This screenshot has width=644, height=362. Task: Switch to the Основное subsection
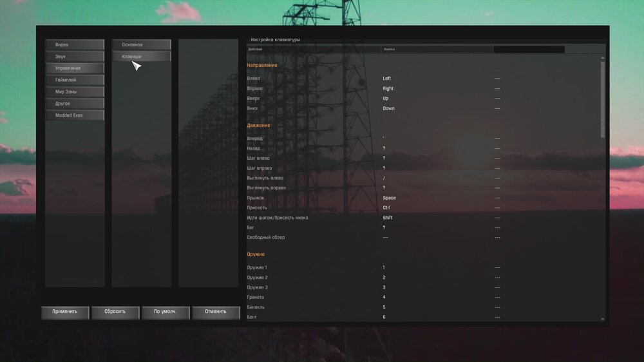(142, 44)
